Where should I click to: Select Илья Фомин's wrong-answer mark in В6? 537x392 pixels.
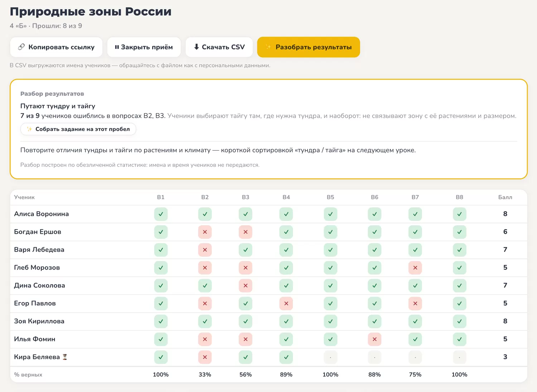coord(374,339)
